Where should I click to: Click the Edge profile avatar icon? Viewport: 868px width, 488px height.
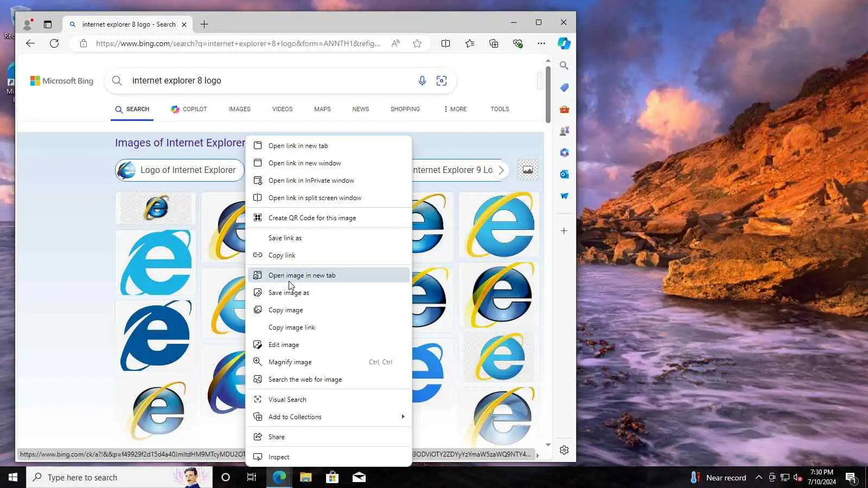(28, 24)
